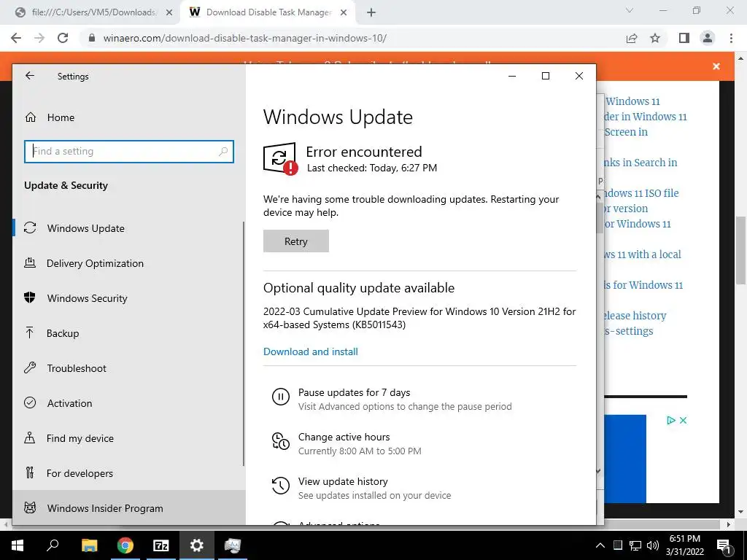Click Settings gear on taskbar
This screenshot has height=560, width=747.
pyautogui.click(x=197, y=545)
